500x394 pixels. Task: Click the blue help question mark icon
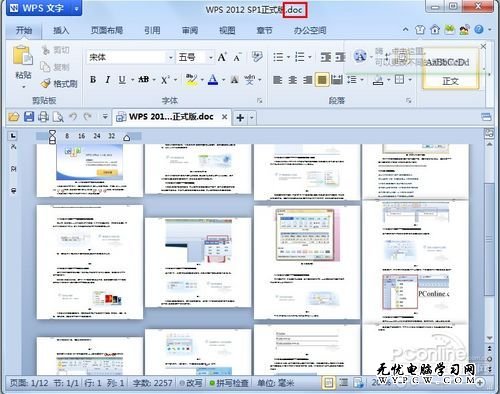point(479,30)
